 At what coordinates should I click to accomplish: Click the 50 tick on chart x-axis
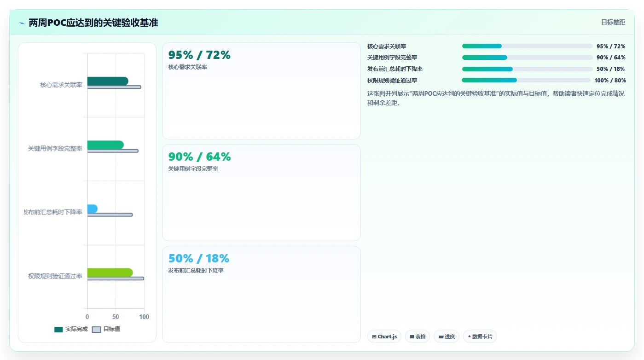[116, 317]
